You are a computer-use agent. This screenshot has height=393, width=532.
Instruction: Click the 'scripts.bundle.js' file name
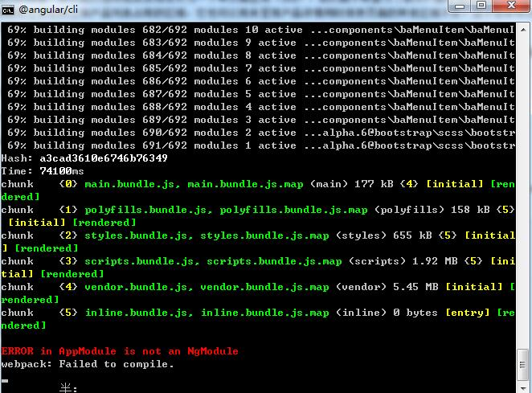(139, 261)
